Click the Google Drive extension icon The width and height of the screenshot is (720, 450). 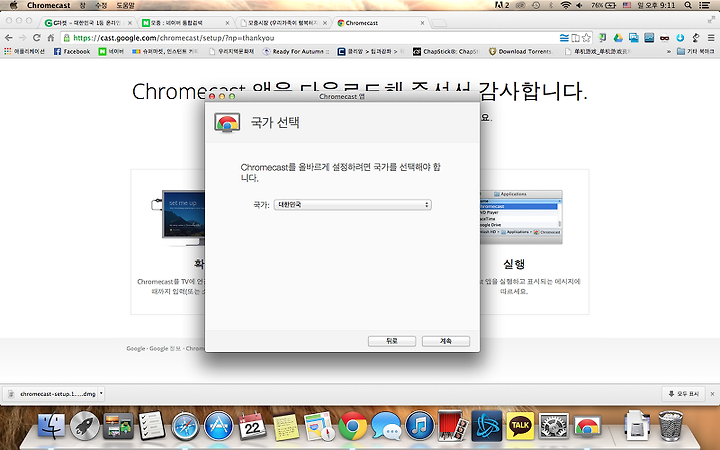tap(618, 38)
